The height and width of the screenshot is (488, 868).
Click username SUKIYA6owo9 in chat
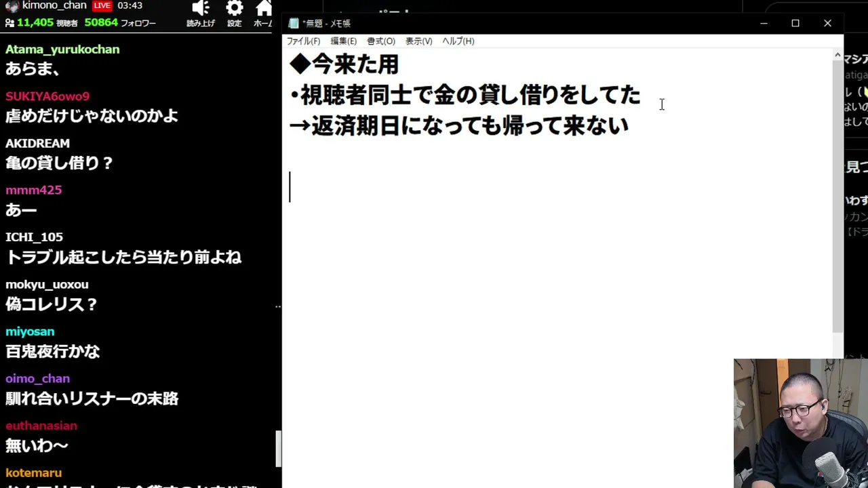pyautogui.click(x=47, y=96)
